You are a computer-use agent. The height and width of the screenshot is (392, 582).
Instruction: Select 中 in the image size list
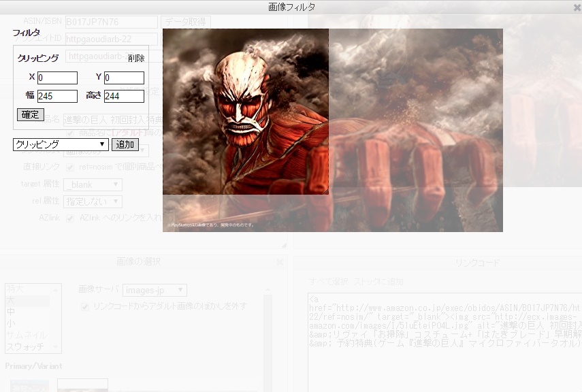[x=28, y=312]
